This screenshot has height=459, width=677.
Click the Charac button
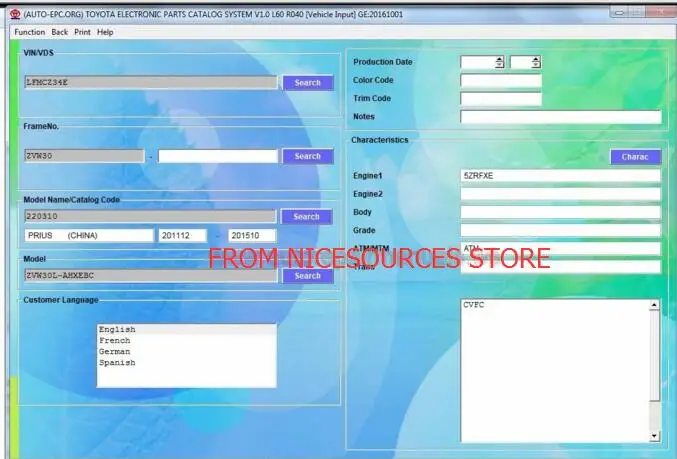click(x=635, y=157)
